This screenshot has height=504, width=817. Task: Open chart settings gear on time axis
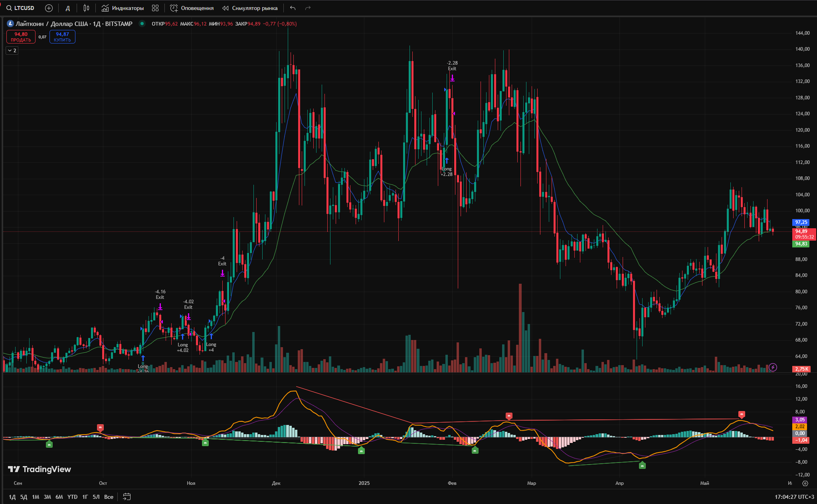[x=805, y=483]
